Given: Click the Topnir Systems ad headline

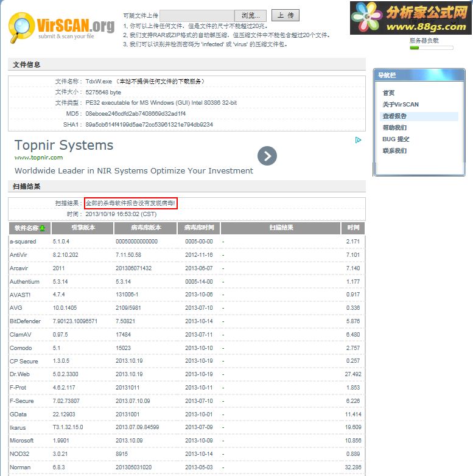Looking at the screenshot, I should pos(64,145).
